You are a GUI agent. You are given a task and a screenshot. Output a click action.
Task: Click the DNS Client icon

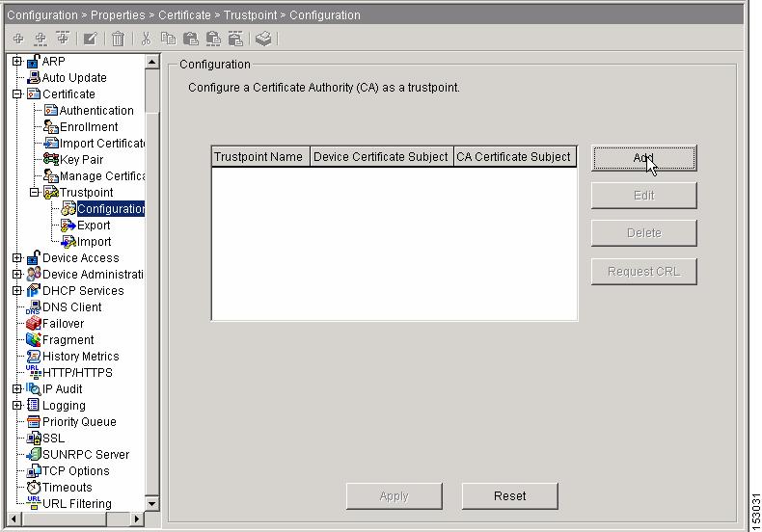(x=34, y=307)
